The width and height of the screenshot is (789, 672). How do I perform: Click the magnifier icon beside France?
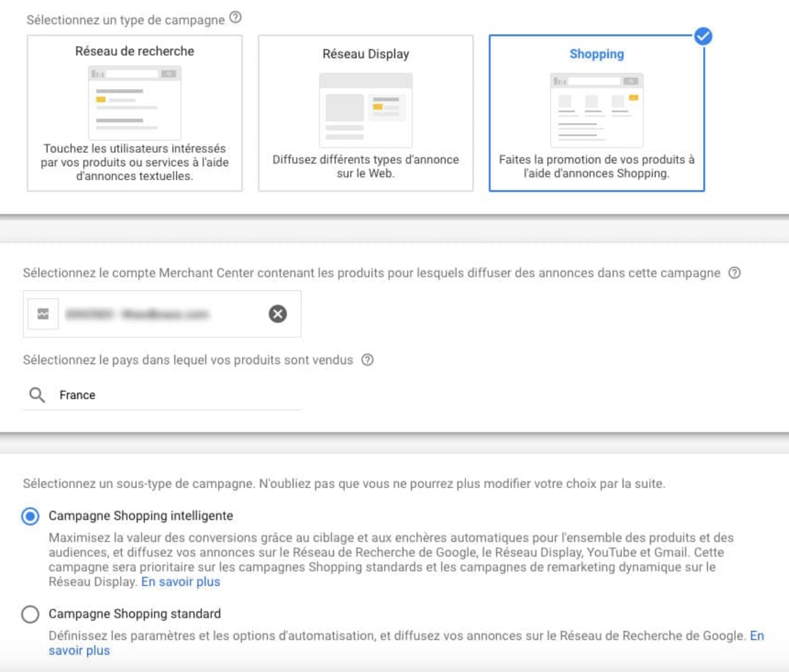(37, 395)
